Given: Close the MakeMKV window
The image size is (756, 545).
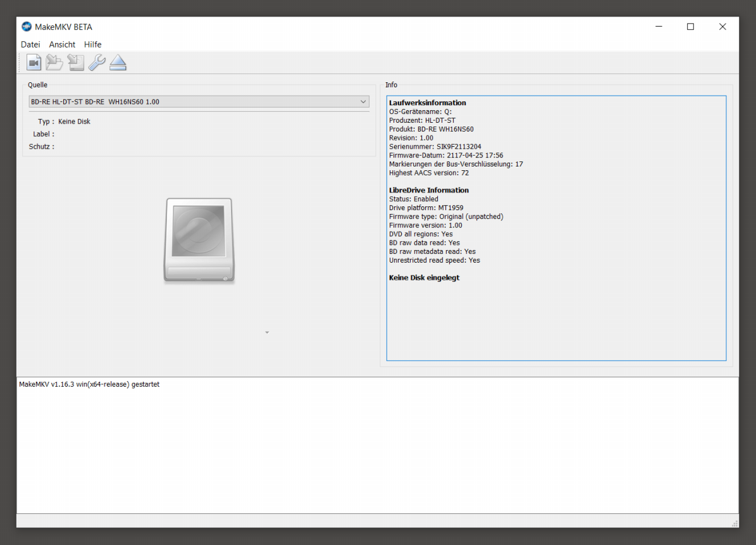Looking at the screenshot, I should pos(722,27).
